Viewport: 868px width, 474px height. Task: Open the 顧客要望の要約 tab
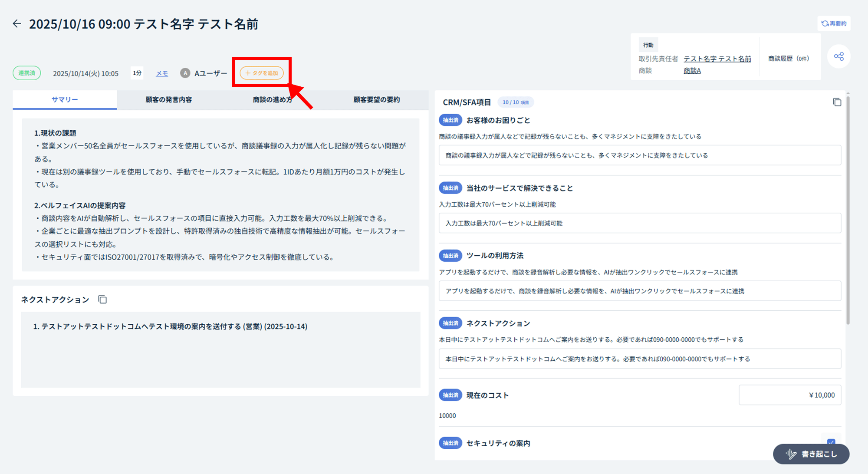376,100
